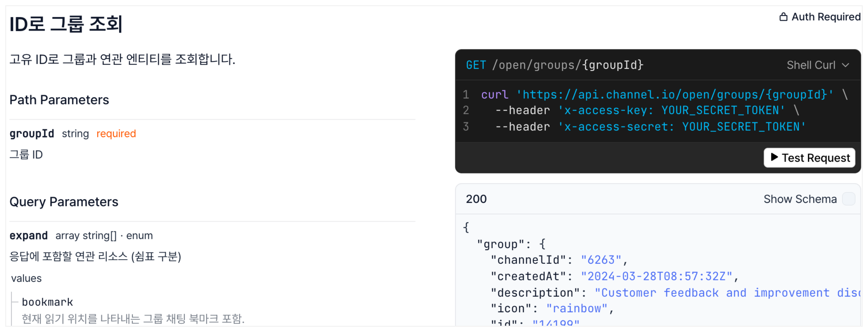Viewport: 868px width, 332px height.
Task: Click the Query Parameters heading
Action: (64, 202)
